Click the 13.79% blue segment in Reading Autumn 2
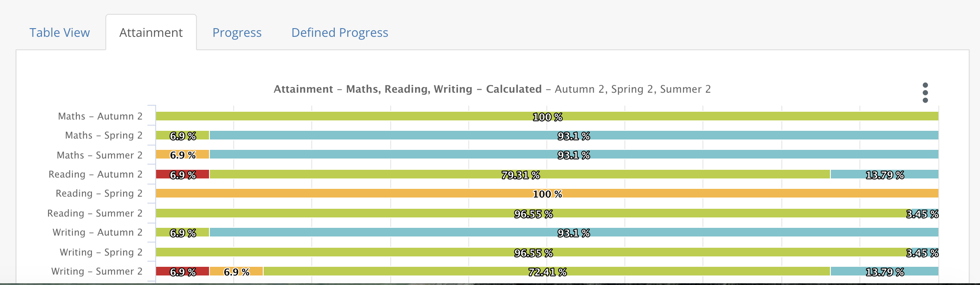Viewport: 980px width, 285px height. pyautogui.click(x=885, y=174)
